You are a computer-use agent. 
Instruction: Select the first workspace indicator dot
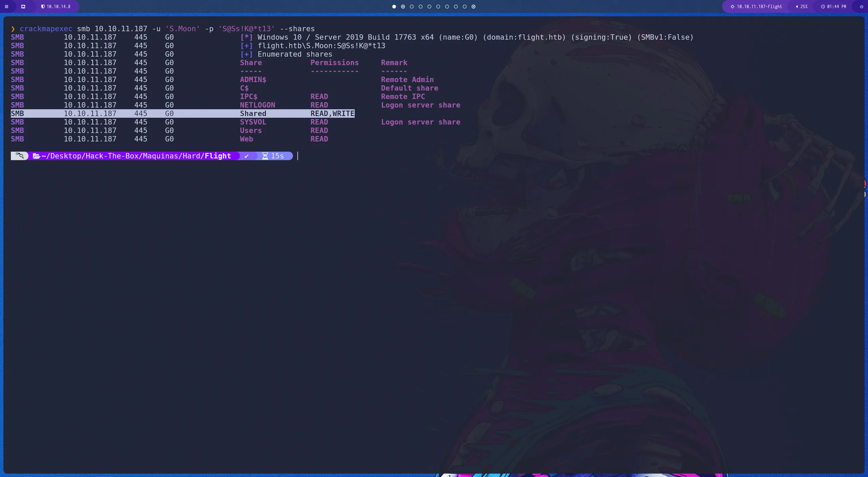click(x=394, y=6)
